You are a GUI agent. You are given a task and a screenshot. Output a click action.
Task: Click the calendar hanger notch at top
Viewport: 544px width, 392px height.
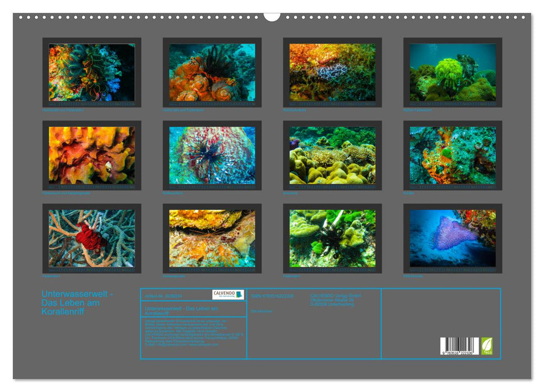tap(272, 16)
